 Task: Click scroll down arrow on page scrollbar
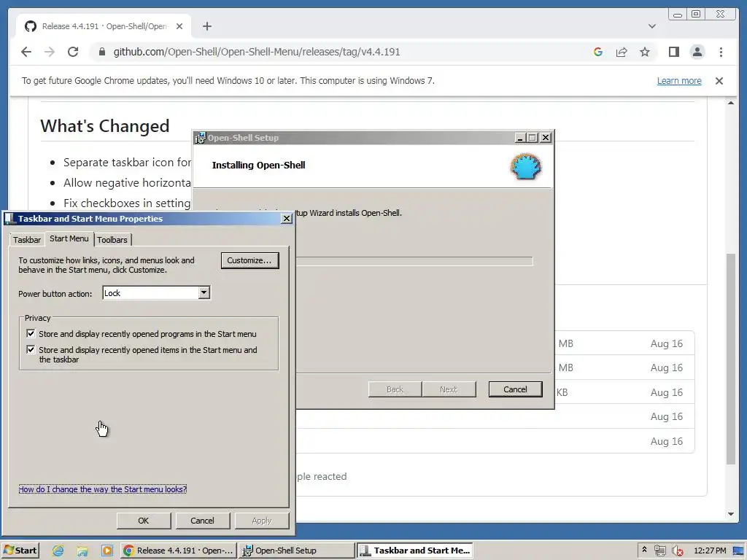(731, 514)
